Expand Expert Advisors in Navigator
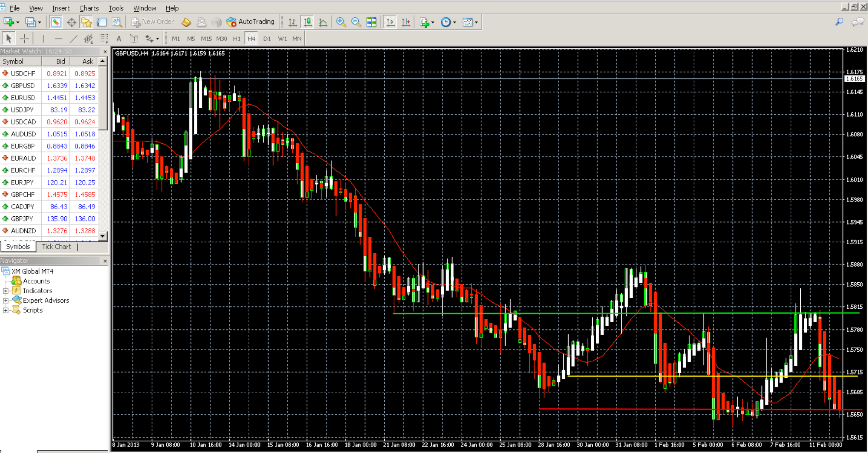 [x=5, y=300]
